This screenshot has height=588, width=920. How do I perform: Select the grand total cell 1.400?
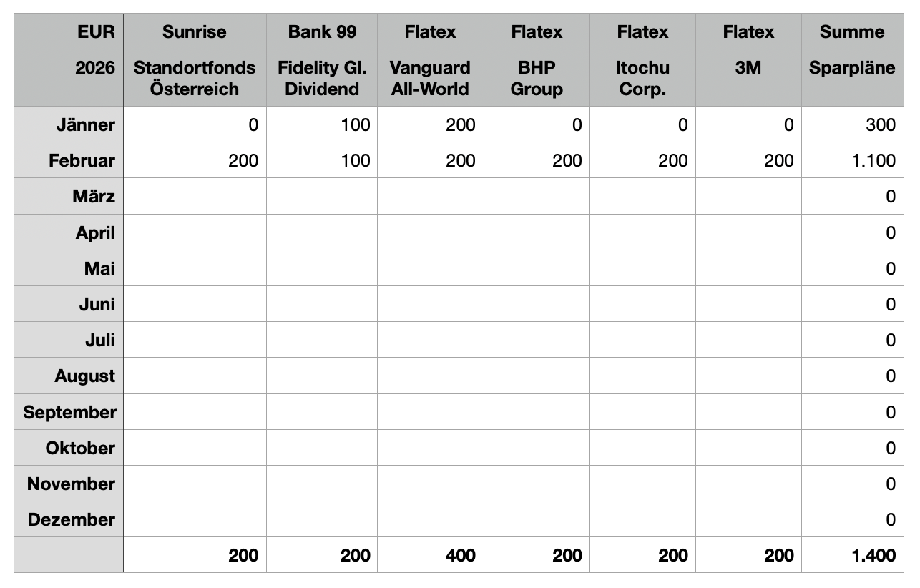click(x=852, y=555)
